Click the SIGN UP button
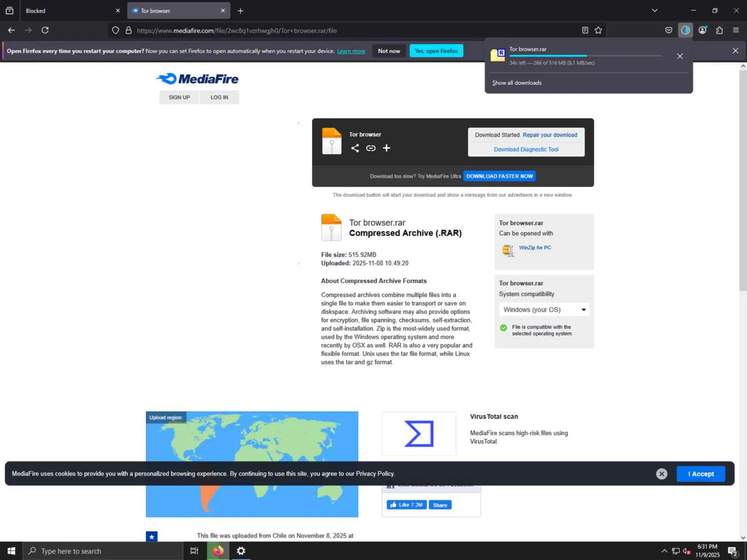 tap(179, 97)
